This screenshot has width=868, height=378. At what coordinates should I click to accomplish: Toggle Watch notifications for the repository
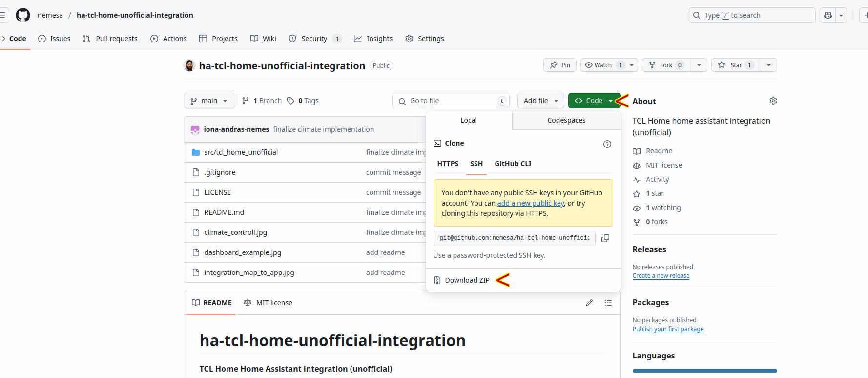coord(603,65)
